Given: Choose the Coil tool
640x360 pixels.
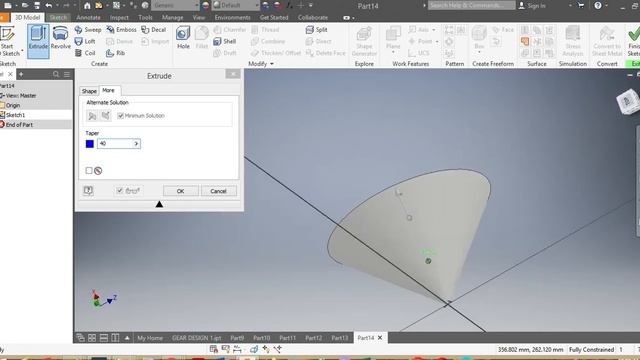Looking at the screenshot, I should point(85,53).
